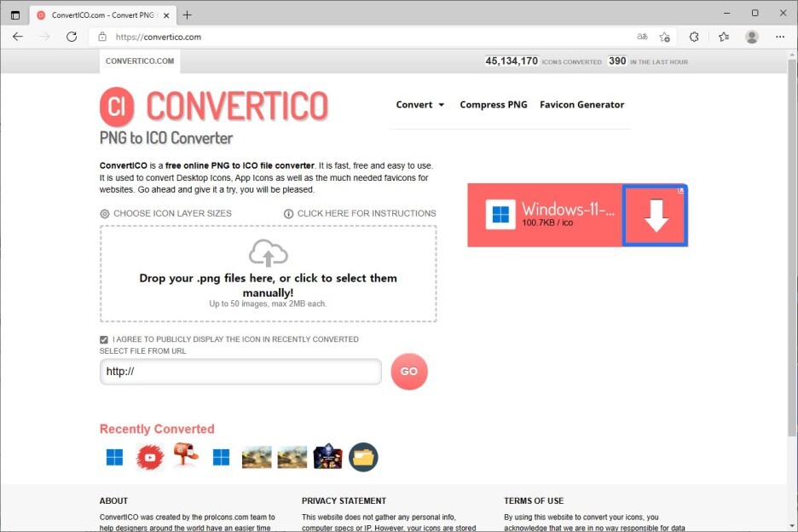798x532 pixels.
Task: Remove the converted file with small X
Action: pos(681,190)
